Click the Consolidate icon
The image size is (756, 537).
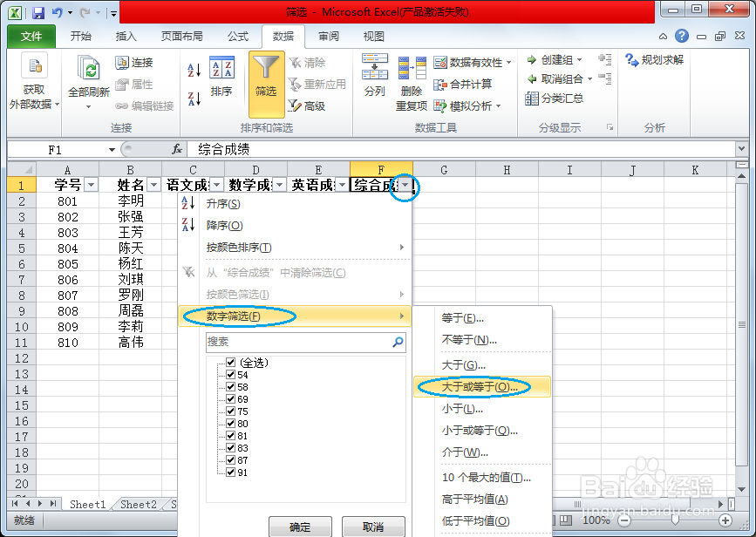point(440,85)
